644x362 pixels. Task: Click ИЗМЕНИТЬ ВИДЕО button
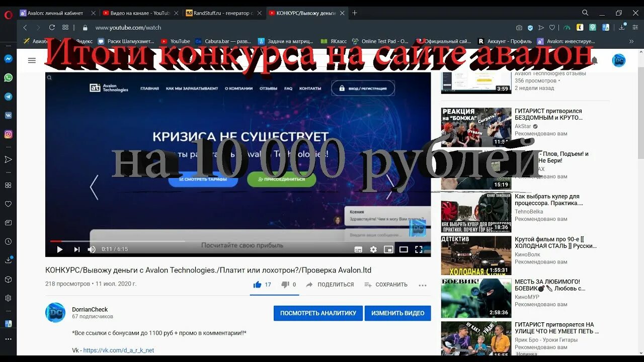pos(397,313)
